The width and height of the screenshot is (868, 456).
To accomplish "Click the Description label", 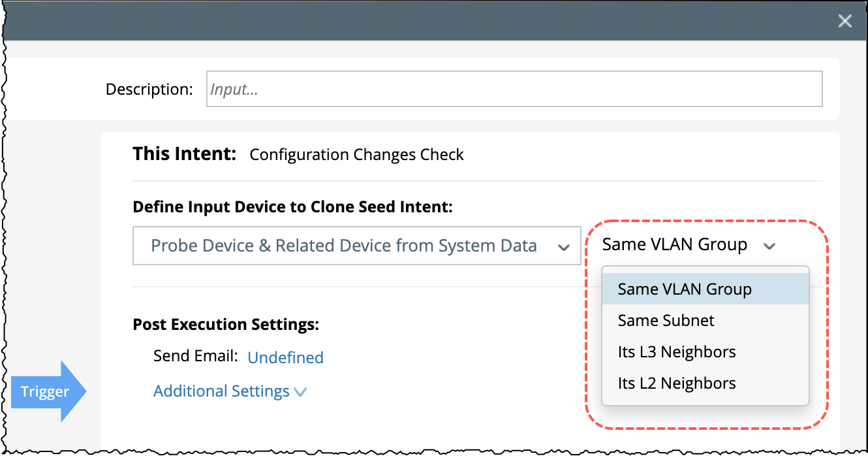I will coord(149,89).
